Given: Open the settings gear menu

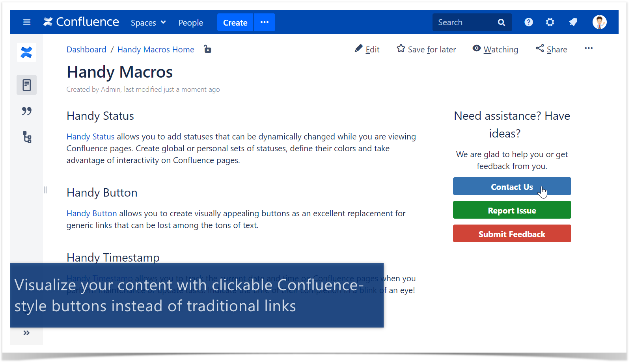Looking at the screenshot, I should coord(550,22).
